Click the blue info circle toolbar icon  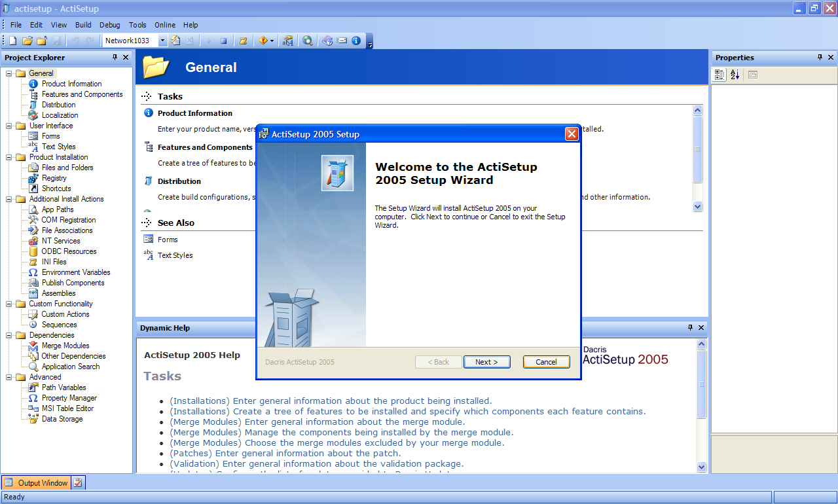(356, 41)
